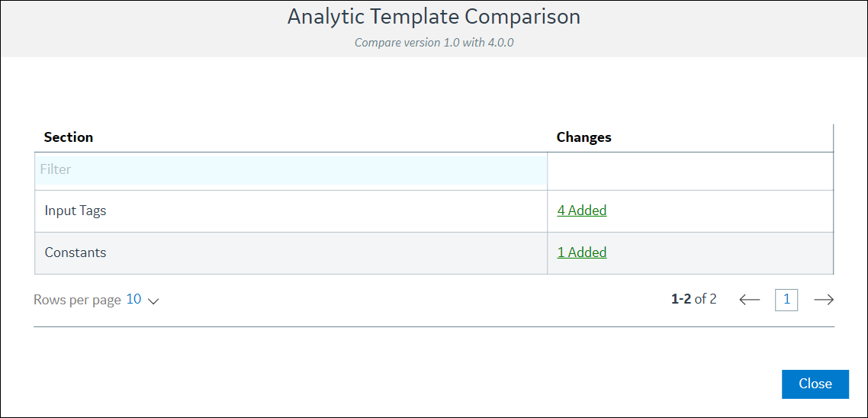
Task: Click the Close button
Action: [x=815, y=384]
